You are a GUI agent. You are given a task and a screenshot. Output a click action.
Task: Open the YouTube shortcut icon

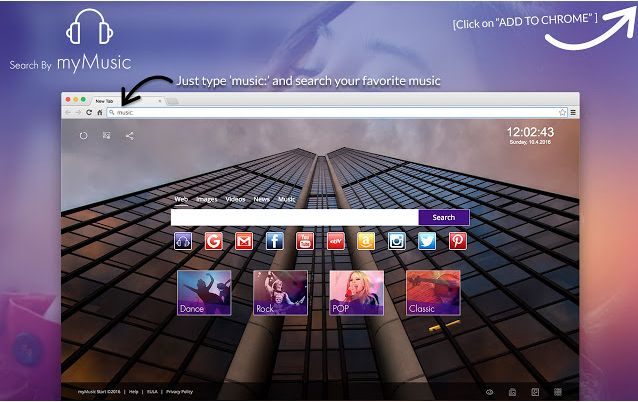(x=305, y=241)
